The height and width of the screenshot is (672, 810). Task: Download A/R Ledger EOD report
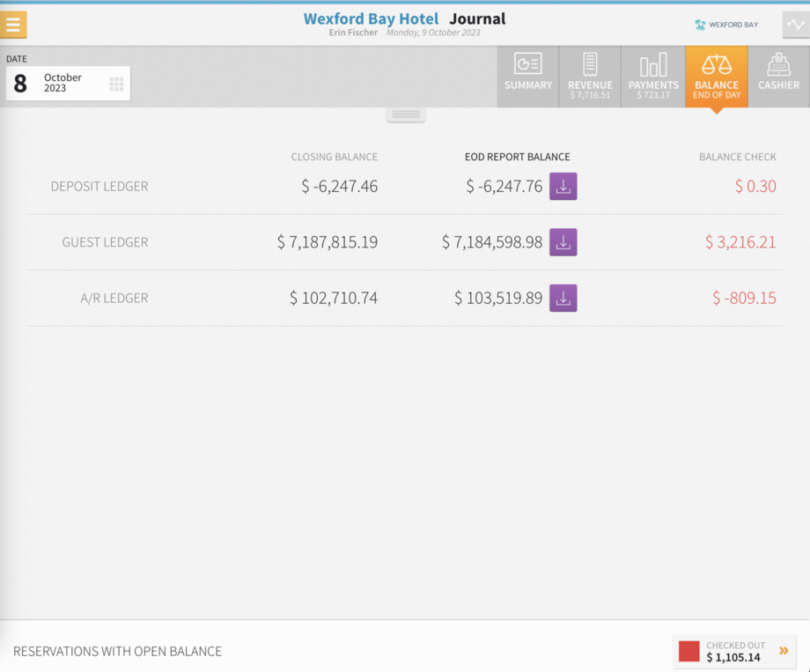click(563, 298)
